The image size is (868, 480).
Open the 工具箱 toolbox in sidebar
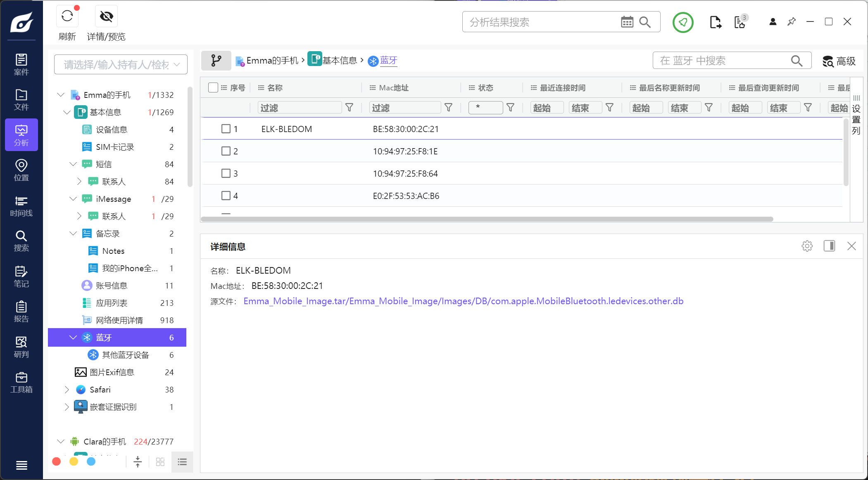tap(21, 382)
